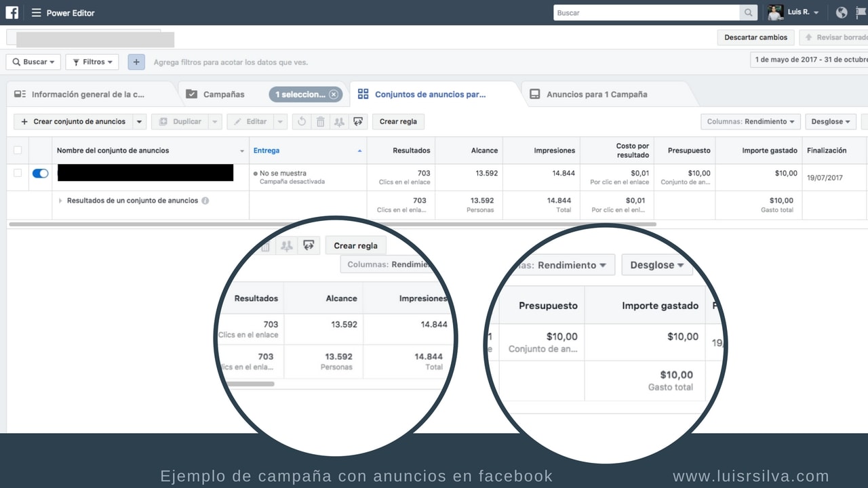Switch to Información general de la c... tab
Image resolution: width=868 pixels, height=488 pixels.
[88, 94]
